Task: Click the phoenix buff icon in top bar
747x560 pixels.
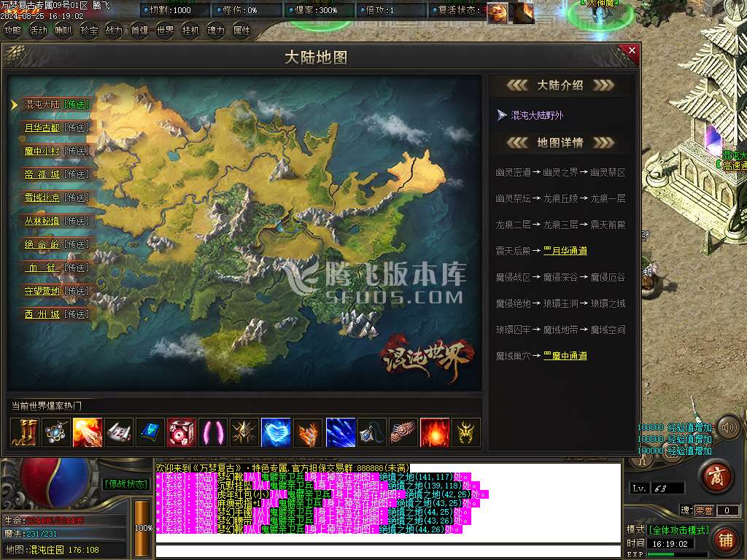Action: (498, 13)
